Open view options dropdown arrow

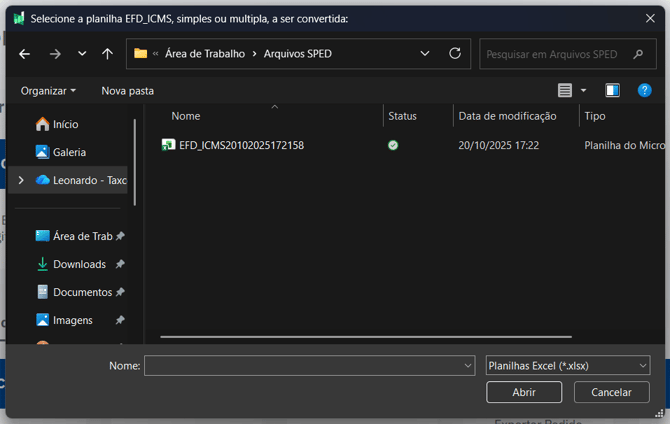[583, 90]
